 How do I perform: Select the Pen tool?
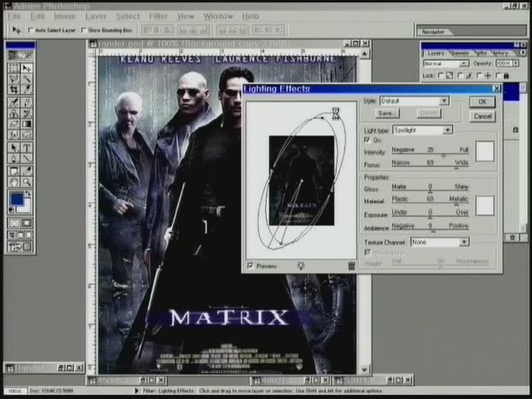[14, 158]
